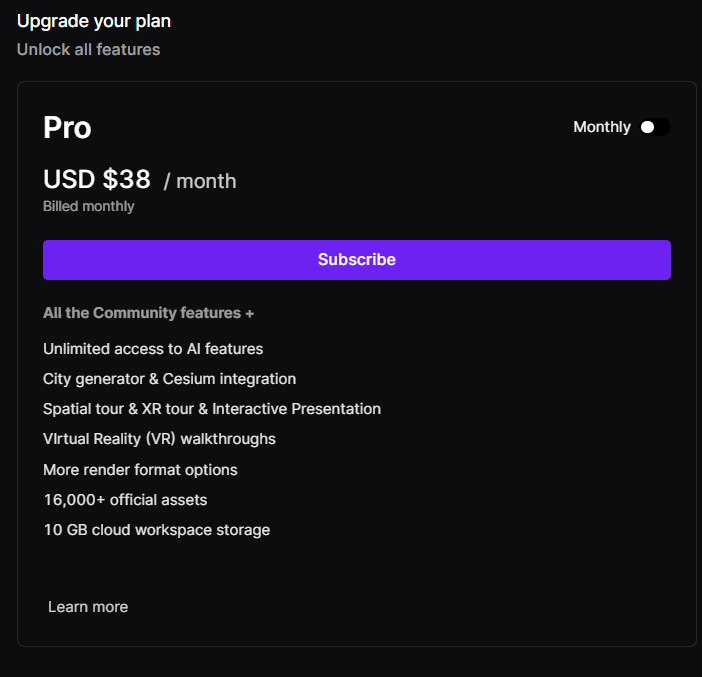Click the / month price unit text
Image resolution: width=702 pixels, height=677 pixels.
200,181
